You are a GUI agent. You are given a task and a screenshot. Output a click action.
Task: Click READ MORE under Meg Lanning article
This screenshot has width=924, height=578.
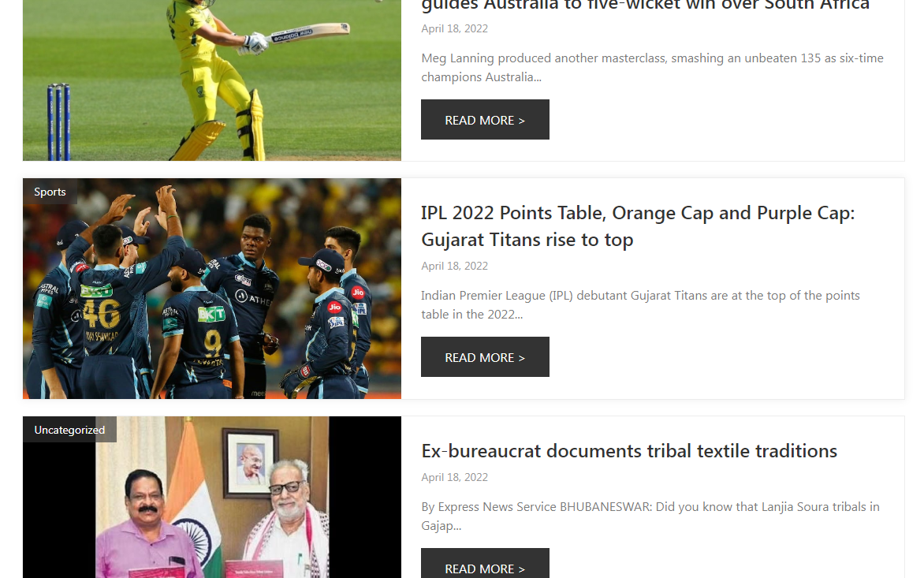[x=485, y=120]
